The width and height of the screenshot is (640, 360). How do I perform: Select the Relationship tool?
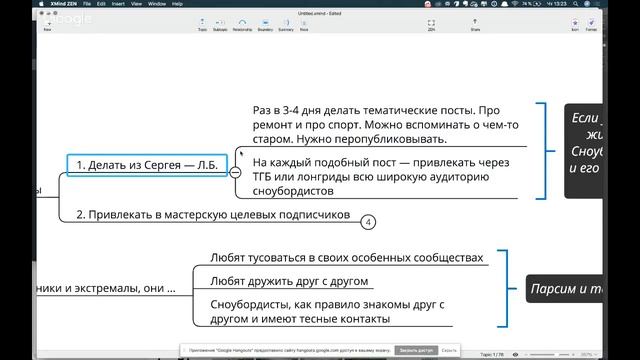pyautogui.click(x=242, y=24)
